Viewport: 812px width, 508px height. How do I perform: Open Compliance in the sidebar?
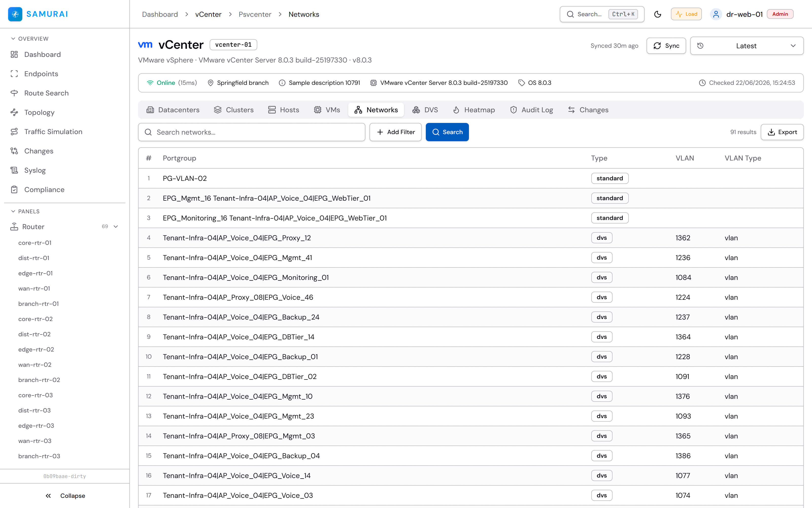point(64,189)
